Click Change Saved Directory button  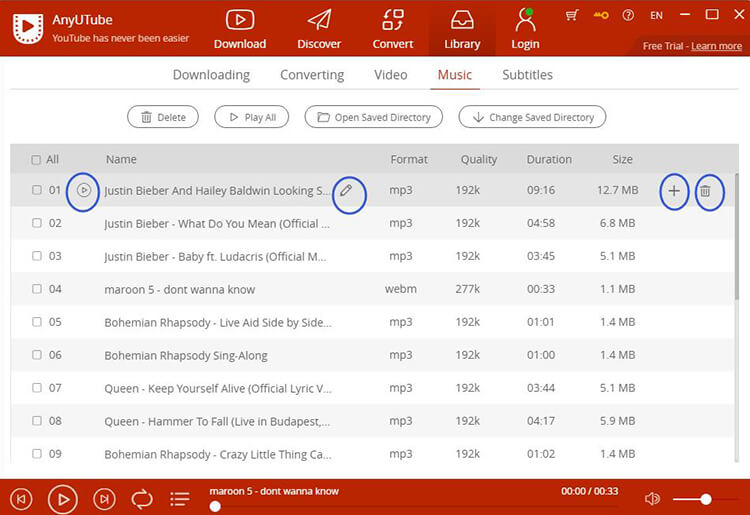tap(532, 117)
